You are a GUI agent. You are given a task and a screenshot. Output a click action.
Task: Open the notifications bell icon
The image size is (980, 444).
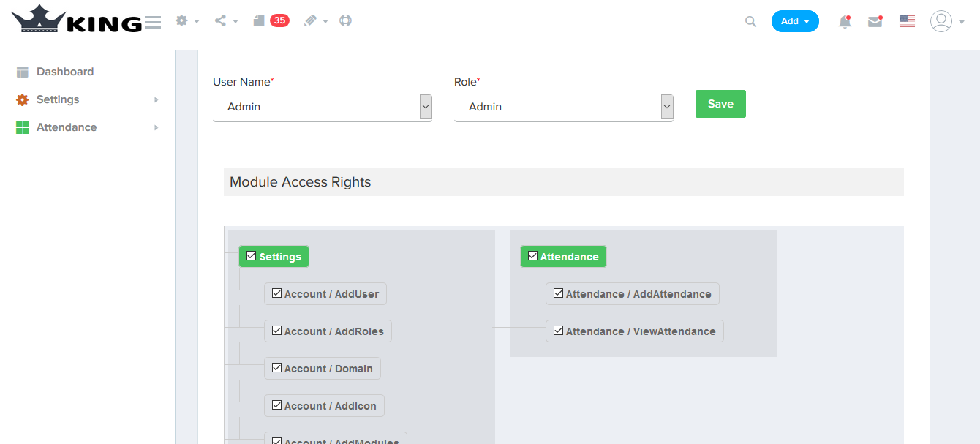pyautogui.click(x=845, y=22)
